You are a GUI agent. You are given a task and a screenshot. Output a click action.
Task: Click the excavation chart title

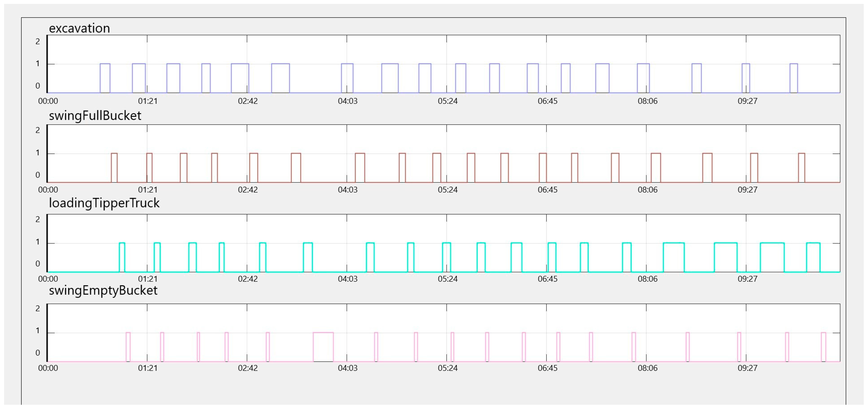(x=79, y=28)
